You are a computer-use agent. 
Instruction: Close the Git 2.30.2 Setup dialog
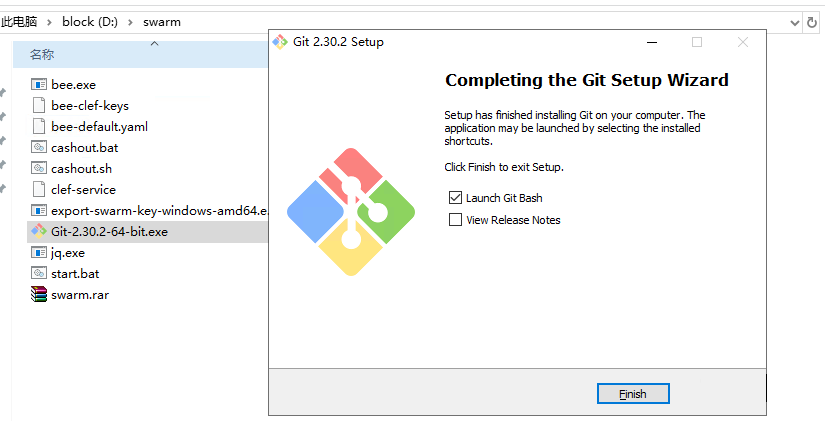(x=743, y=42)
